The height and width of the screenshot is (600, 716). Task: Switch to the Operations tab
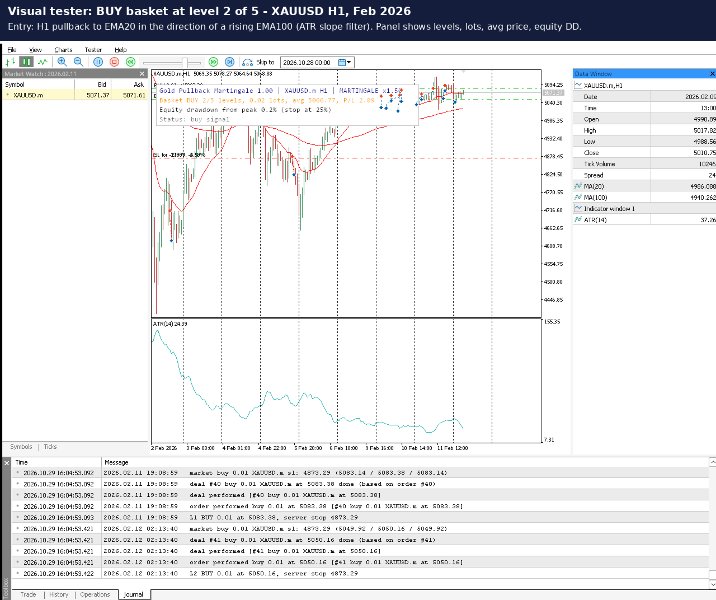click(x=95, y=595)
